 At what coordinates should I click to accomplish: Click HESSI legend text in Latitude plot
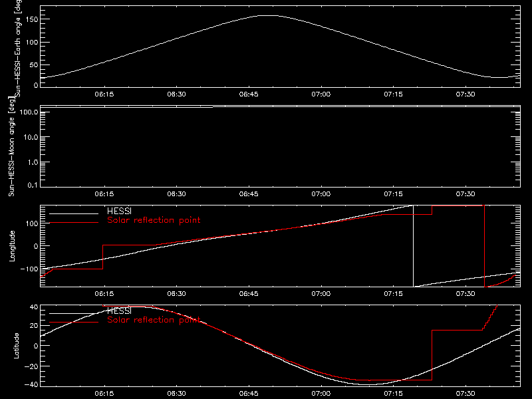pyautogui.click(x=119, y=311)
